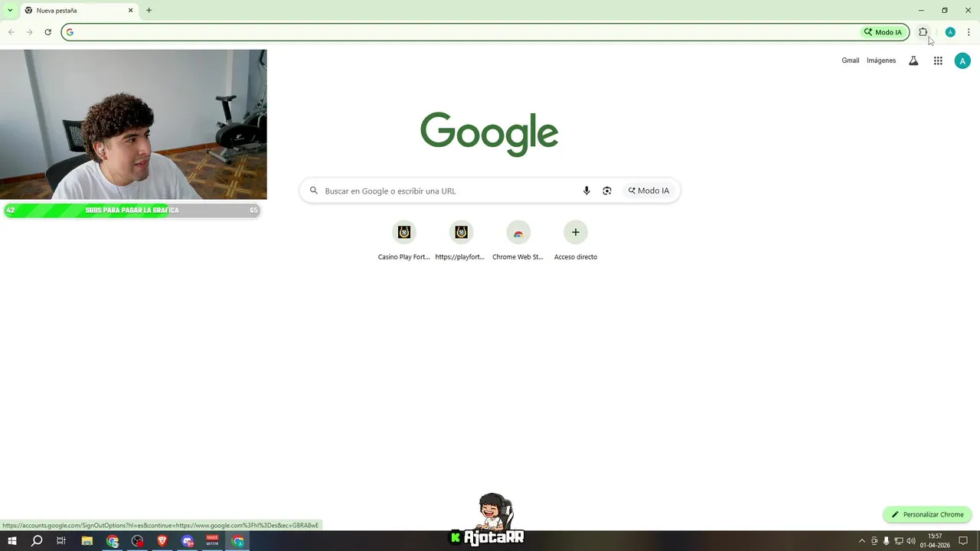The height and width of the screenshot is (551, 980).
Task: Open the Extensions puzzle icon in toolbar
Action: click(x=923, y=32)
